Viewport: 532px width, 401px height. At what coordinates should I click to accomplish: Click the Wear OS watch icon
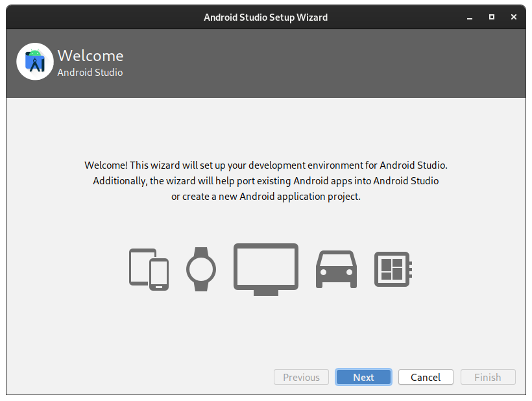tap(201, 269)
